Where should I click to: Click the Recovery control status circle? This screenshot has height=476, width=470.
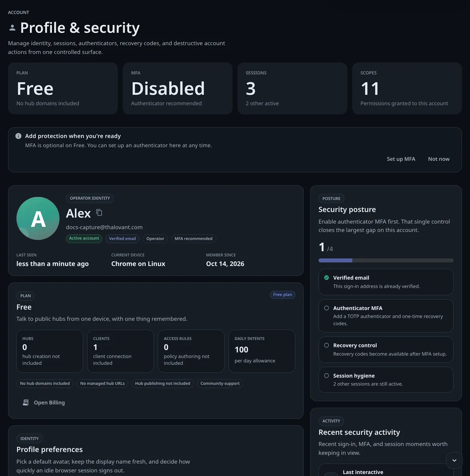(x=327, y=345)
